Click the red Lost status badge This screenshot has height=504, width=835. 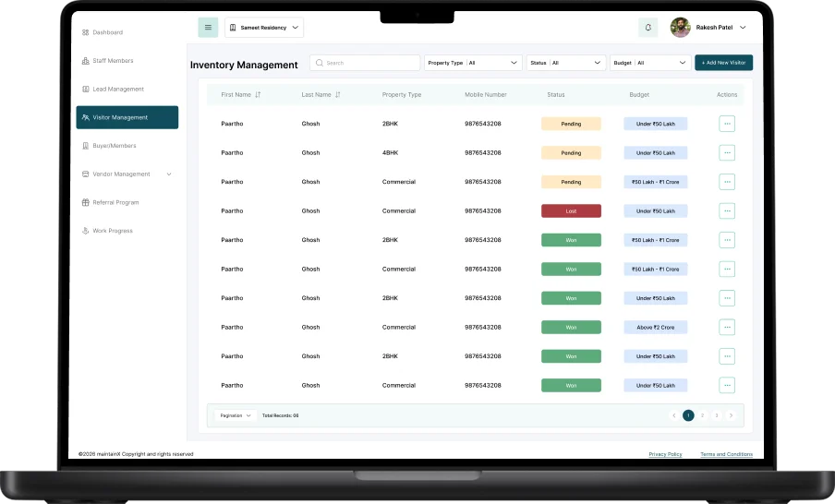(x=571, y=210)
